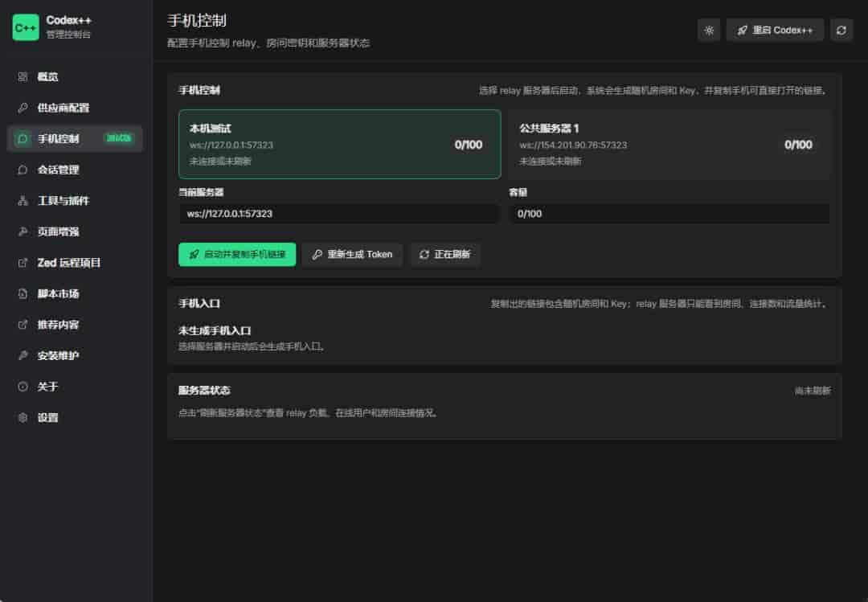Image resolution: width=868 pixels, height=602 pixels.
Task: Click rocket icon on green start button
Action: 194,255
